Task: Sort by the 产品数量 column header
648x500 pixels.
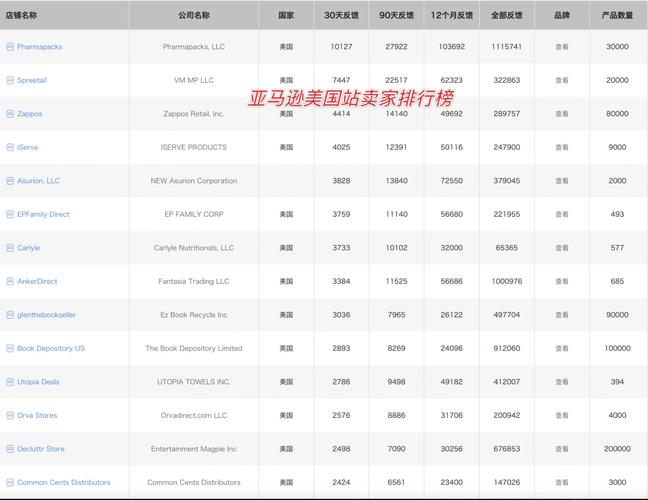Action: [617, 15]
